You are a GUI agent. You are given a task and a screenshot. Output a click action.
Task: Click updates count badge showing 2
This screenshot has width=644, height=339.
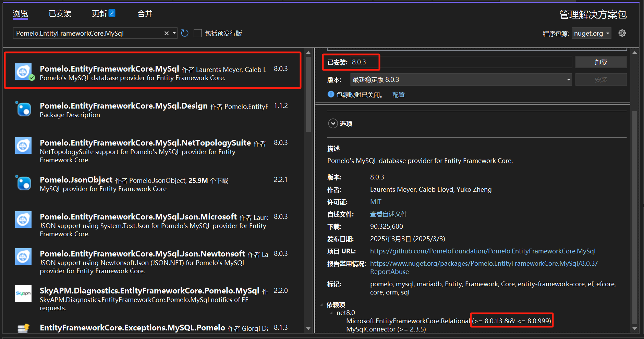[112, 13]
